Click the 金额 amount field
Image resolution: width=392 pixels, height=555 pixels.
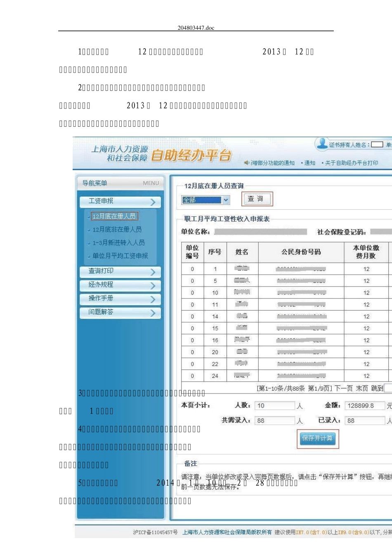point(365,406)
